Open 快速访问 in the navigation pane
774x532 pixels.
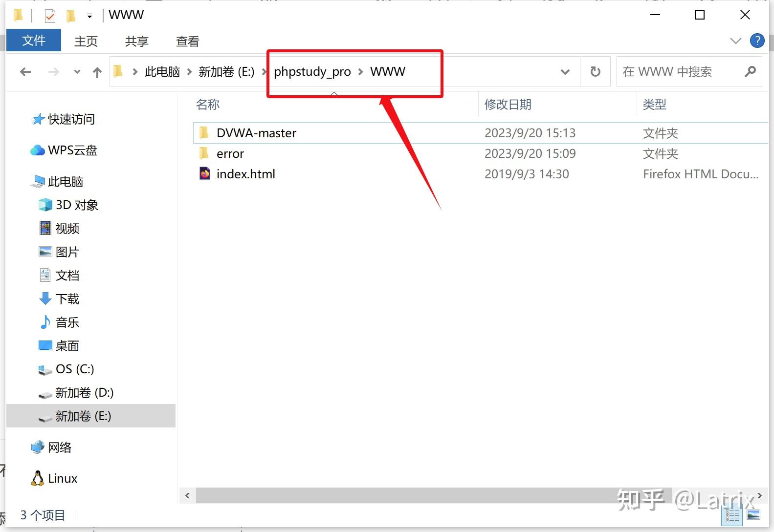pyautogui.click(x=64, y=119)
